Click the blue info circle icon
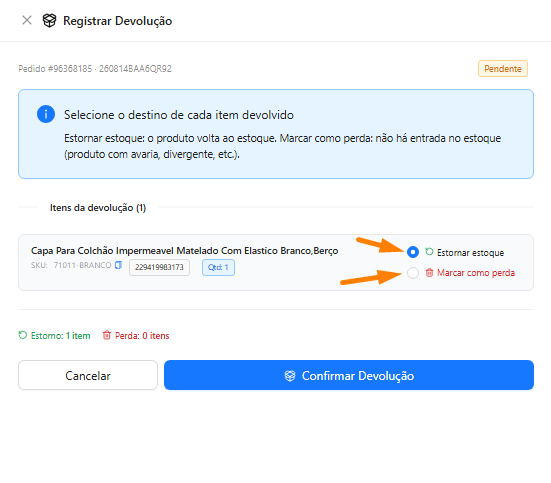Image resolution: width=551 pixels, height=483 pixels. coord(46,114)
